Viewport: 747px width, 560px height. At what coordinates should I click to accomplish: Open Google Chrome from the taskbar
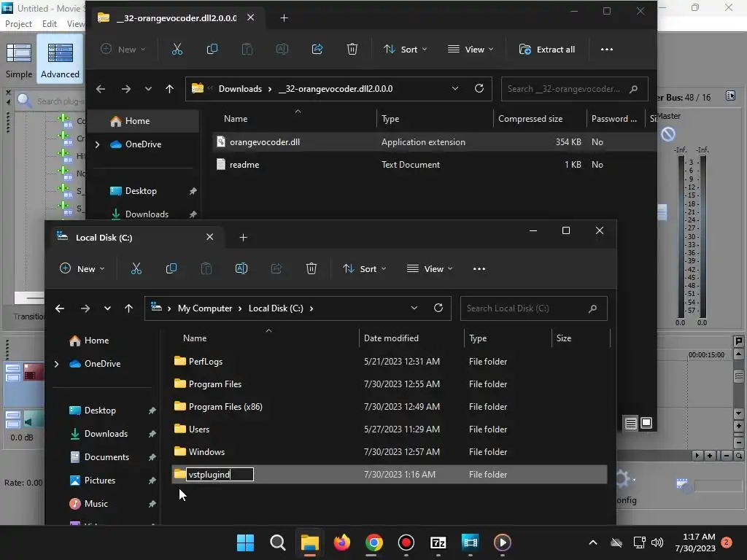tap(374, 542)
